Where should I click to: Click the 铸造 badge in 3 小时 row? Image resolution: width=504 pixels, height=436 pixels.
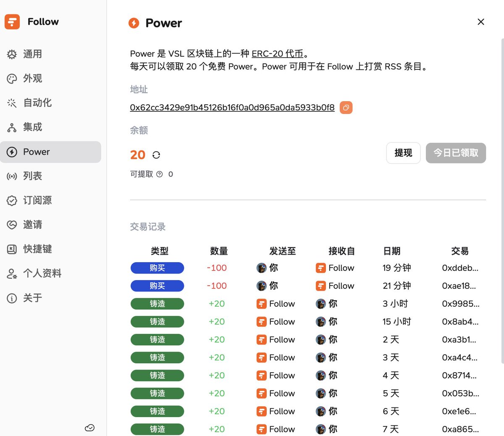tap(157, 304)
